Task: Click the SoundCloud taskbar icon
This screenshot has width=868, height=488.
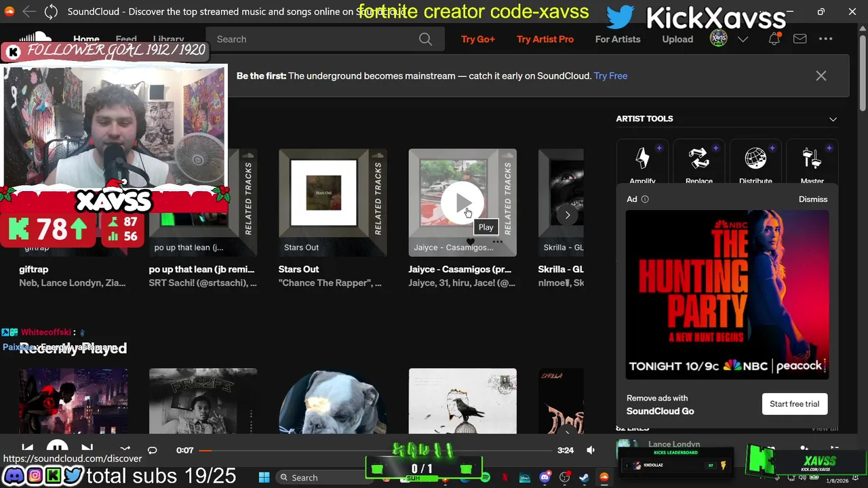Action: coord(604,477)
